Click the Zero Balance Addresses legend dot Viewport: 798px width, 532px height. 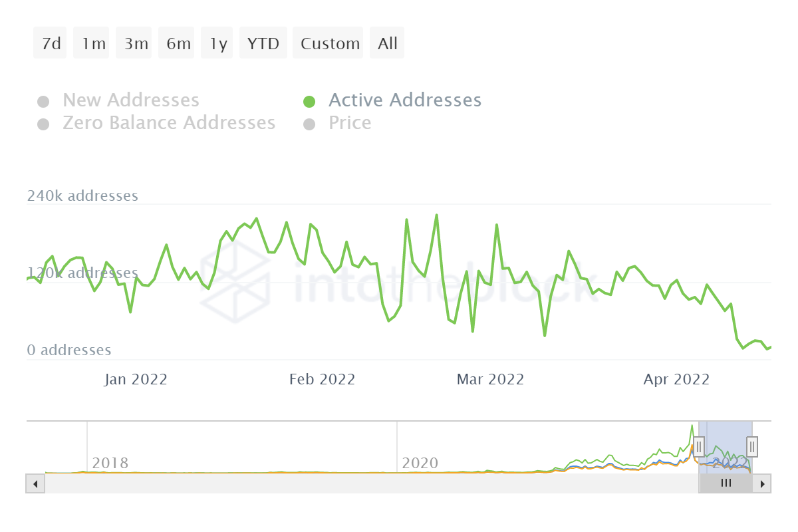(x=43, y=124)
